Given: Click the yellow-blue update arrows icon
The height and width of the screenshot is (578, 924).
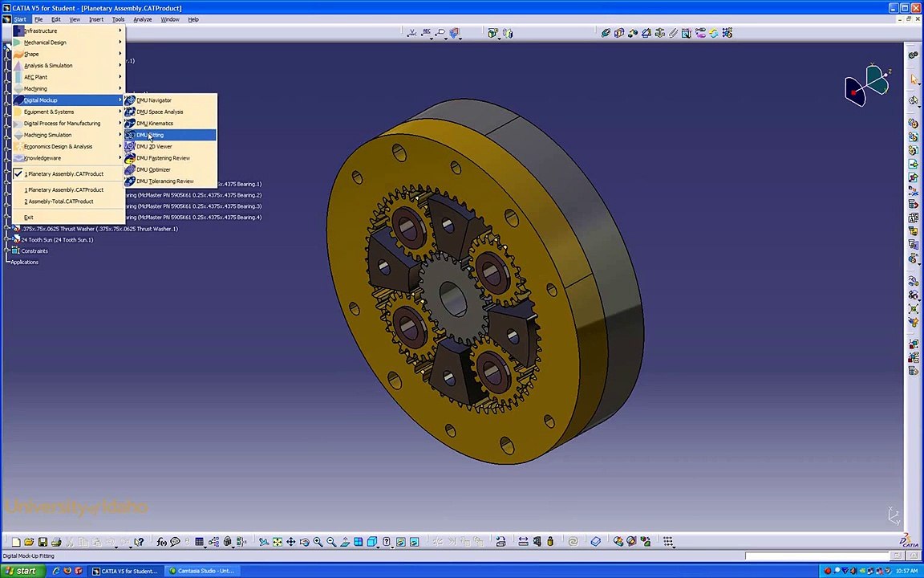Looking at the screenshot, I should pos(714,33).
